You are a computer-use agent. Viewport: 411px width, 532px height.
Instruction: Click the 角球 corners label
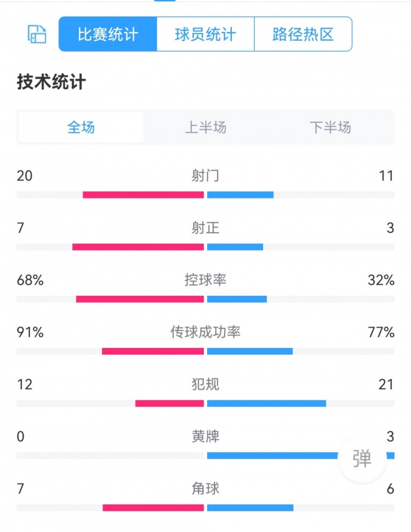(206, 488)
